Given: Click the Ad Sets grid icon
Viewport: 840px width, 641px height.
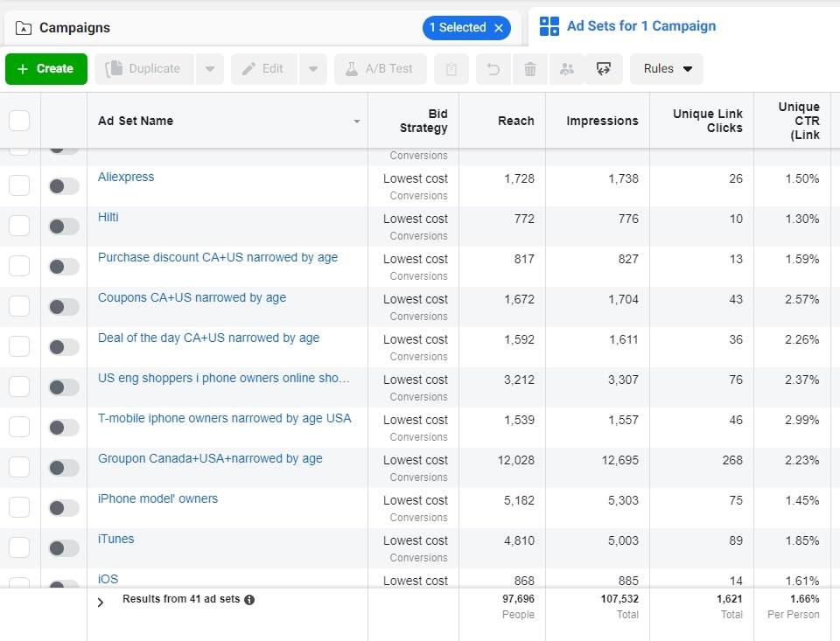Looking at the screenshot, I should tap(549, 26).
